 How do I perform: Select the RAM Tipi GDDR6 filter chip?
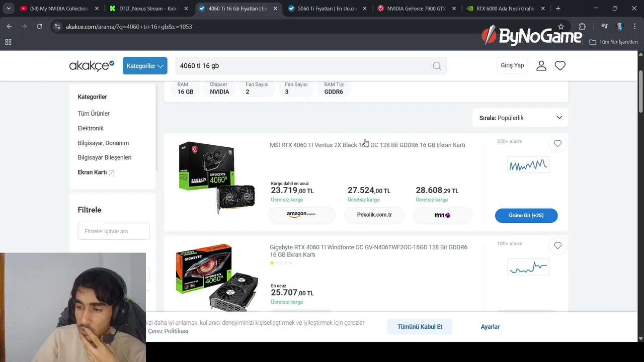click(x=334, y=88)
